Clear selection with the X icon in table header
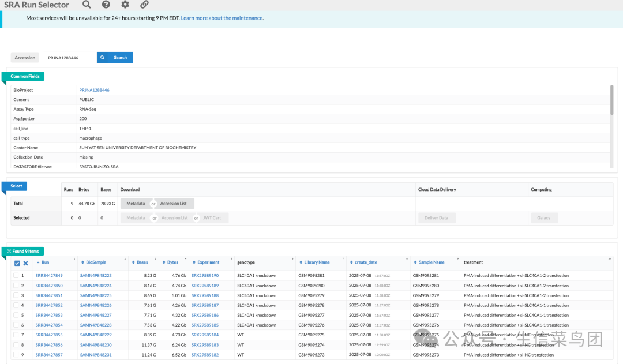This screenshot has width=623, height=364. (x=26, y=263)
